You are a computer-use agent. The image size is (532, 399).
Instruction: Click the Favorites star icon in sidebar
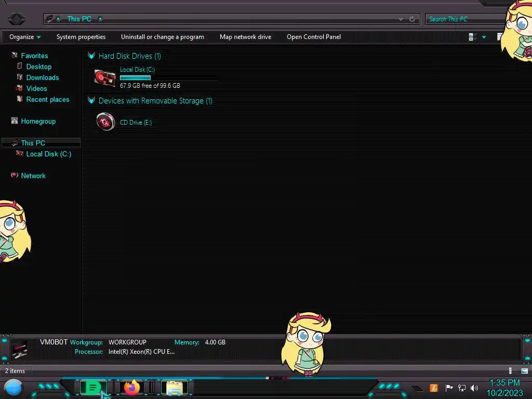tap(14, 55)
